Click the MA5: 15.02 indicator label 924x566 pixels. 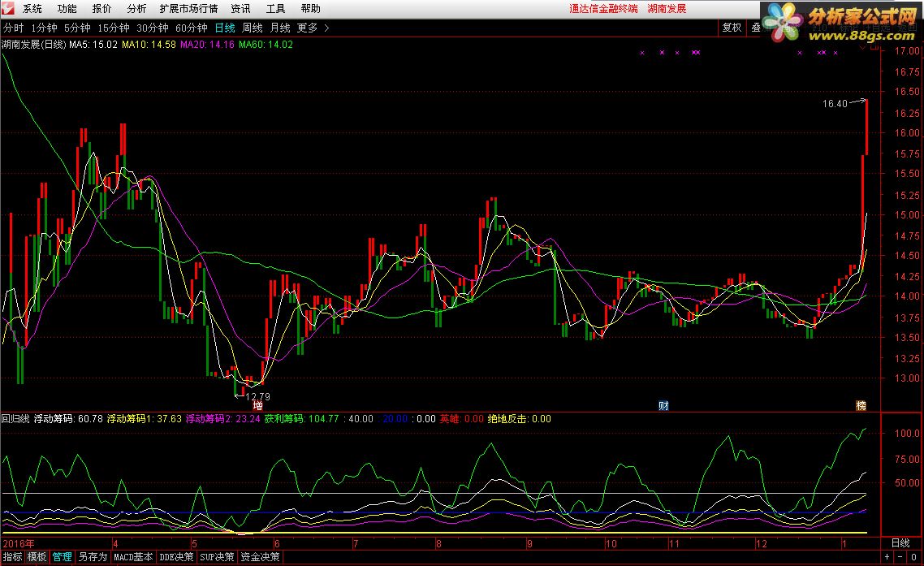click(x=93, y=44)
